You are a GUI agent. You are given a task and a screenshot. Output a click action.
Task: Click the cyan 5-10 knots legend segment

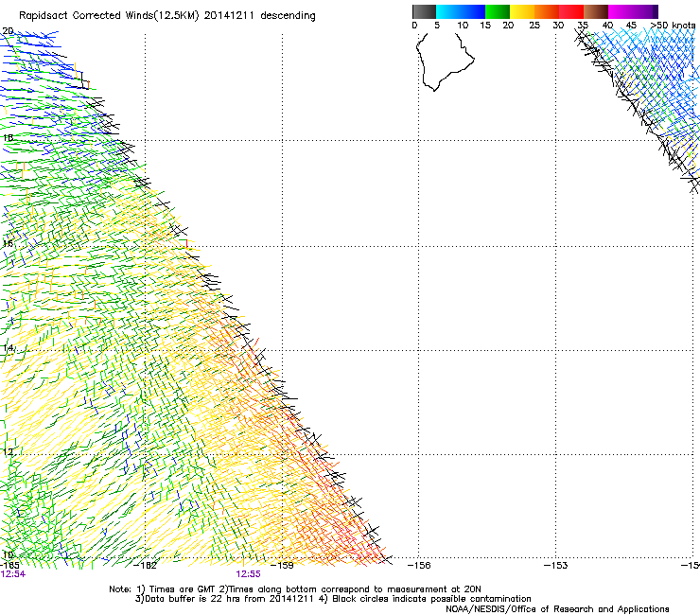(x=448, y=11)
